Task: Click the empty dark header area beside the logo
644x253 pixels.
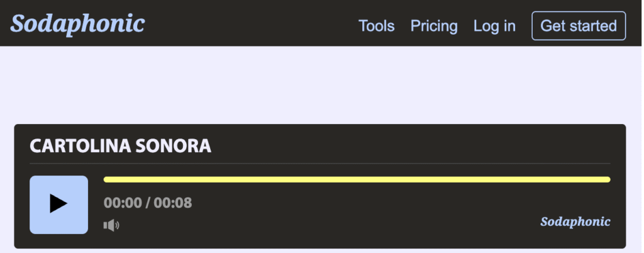Action: tap(250, 24)
